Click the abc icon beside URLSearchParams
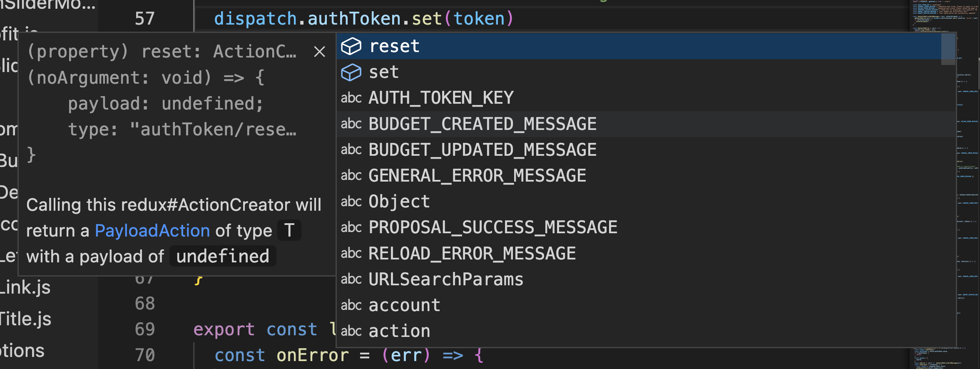 351,279
